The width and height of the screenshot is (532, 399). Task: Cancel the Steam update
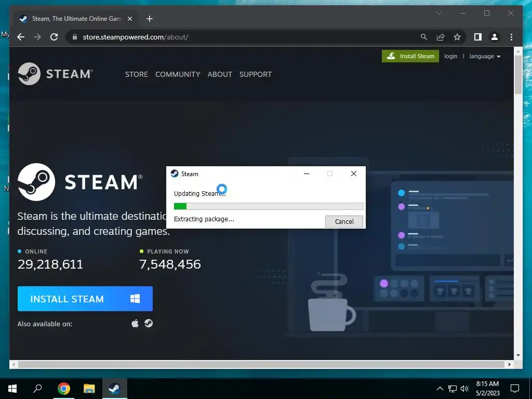tap(344, 221)
